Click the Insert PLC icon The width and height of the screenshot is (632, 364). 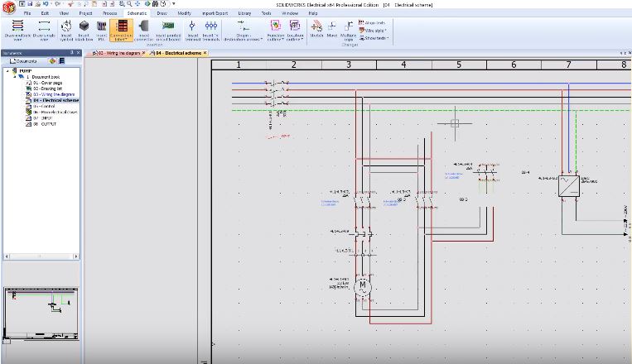pos(102,31)
